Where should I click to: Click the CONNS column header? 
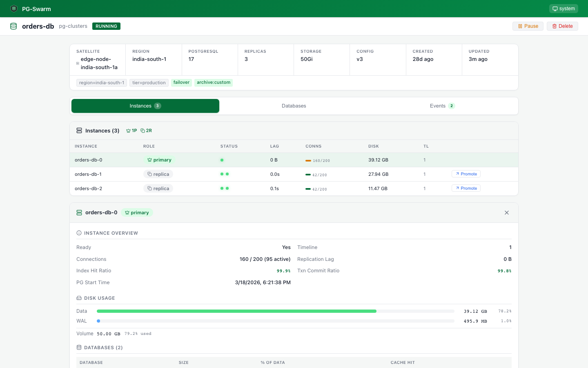coord(314,146)
